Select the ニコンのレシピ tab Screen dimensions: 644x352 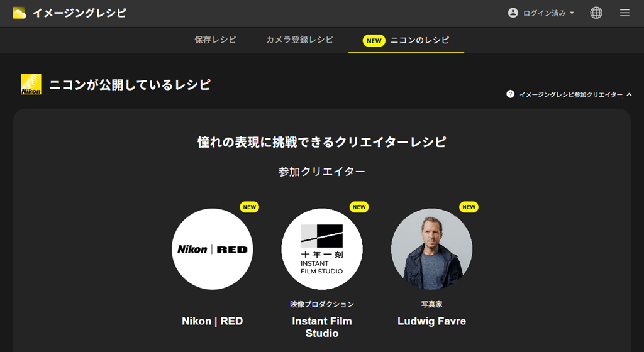406,41
